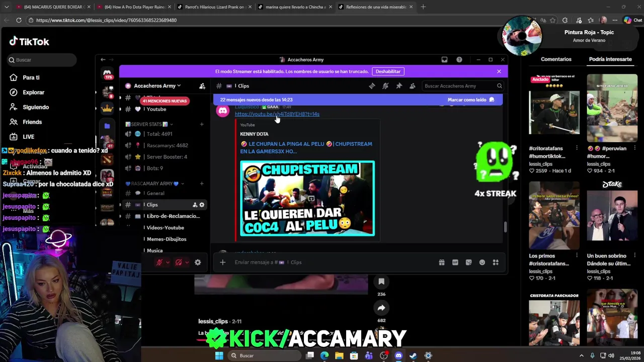Disable streamer mode with Deshabilitar button
The width and height of the screenshot is (644, 362).
pyautogui.click(x=388, y=71)
